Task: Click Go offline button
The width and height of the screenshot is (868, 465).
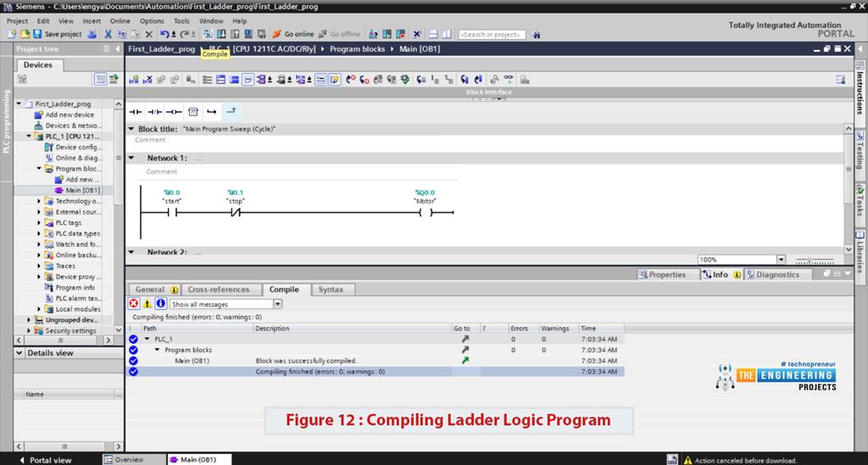Action: (339, 34)
